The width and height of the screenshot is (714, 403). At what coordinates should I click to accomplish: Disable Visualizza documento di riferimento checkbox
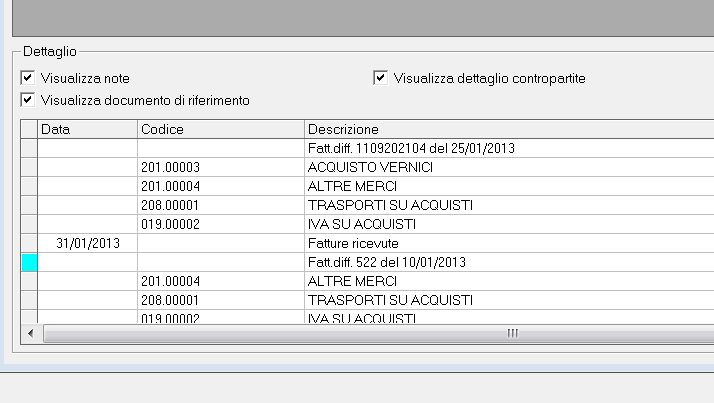pyautogui.click(x=28, y=100)
